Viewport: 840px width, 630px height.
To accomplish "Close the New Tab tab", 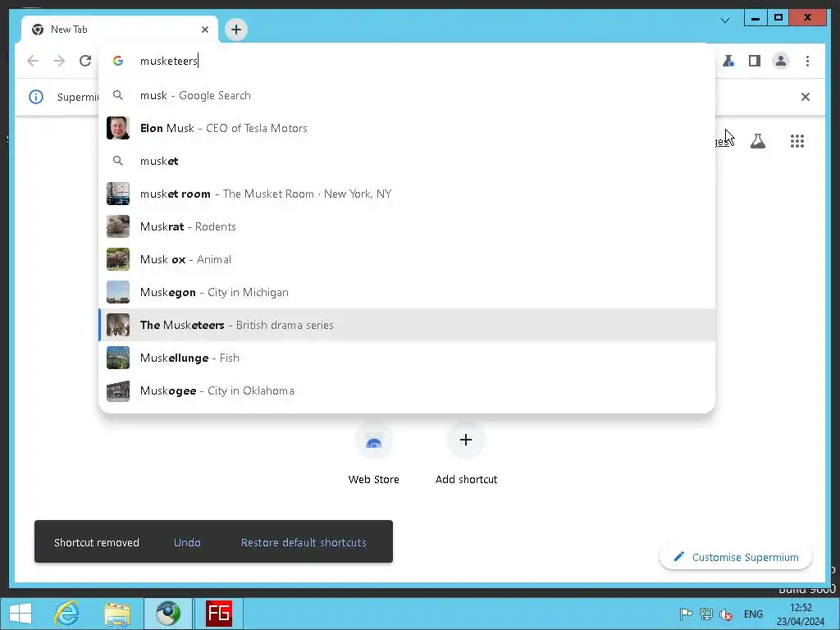I will [204, 30].
